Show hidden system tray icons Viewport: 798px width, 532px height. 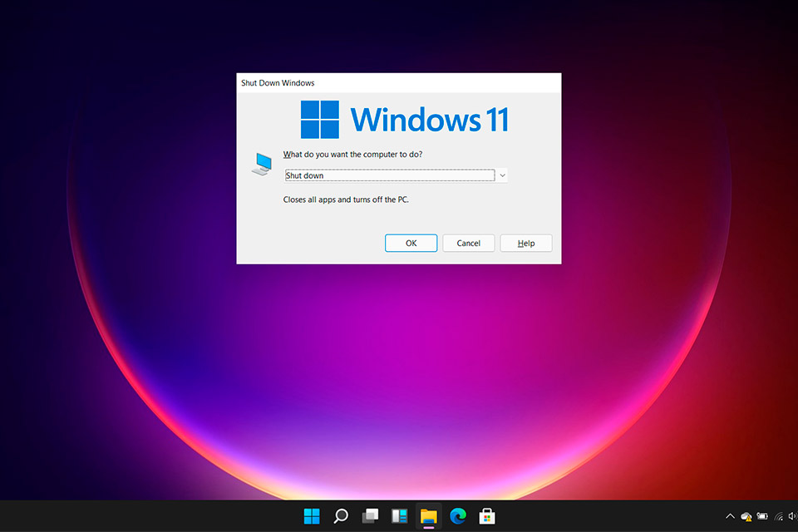click(730, 516)
